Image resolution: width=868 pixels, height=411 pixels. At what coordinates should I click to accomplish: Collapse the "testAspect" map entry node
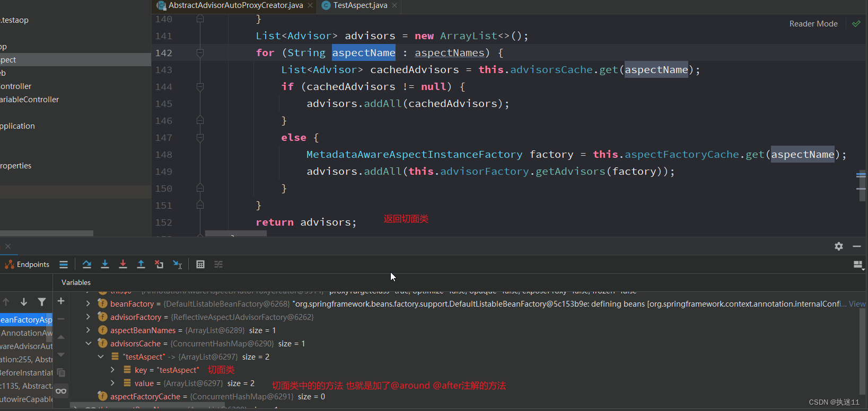(x=101, y=356)
